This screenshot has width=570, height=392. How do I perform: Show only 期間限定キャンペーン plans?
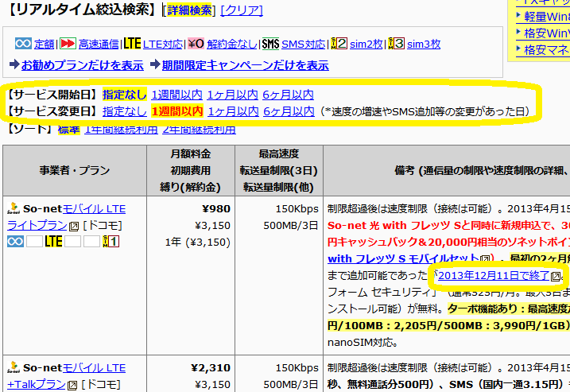click(246, 65)
